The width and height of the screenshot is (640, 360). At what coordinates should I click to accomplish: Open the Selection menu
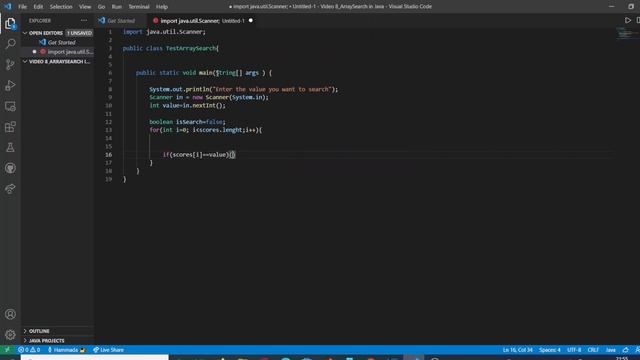tap(61, 7)
